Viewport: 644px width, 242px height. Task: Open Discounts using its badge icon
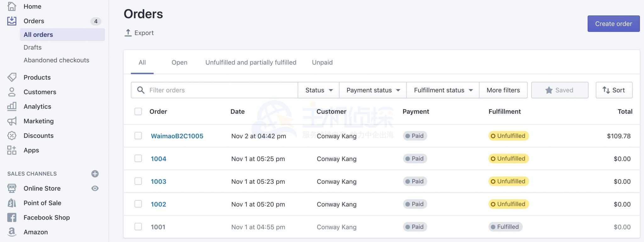[12, 136]
